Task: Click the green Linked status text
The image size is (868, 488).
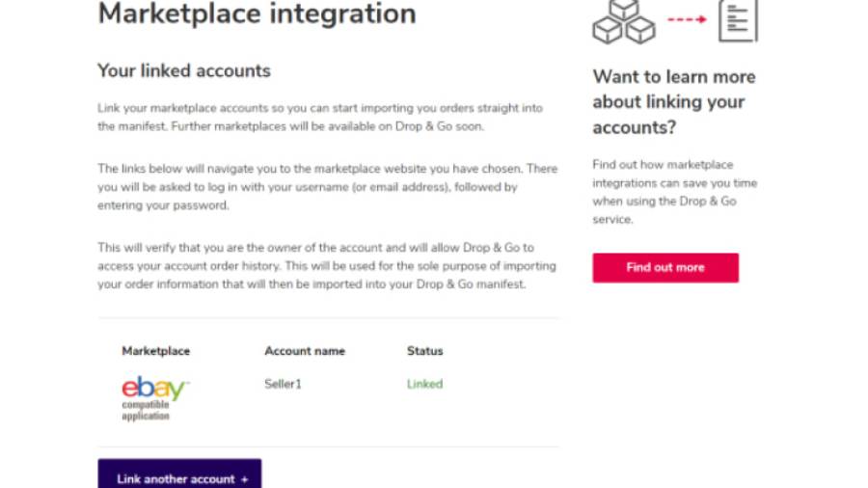Action: 424,384
